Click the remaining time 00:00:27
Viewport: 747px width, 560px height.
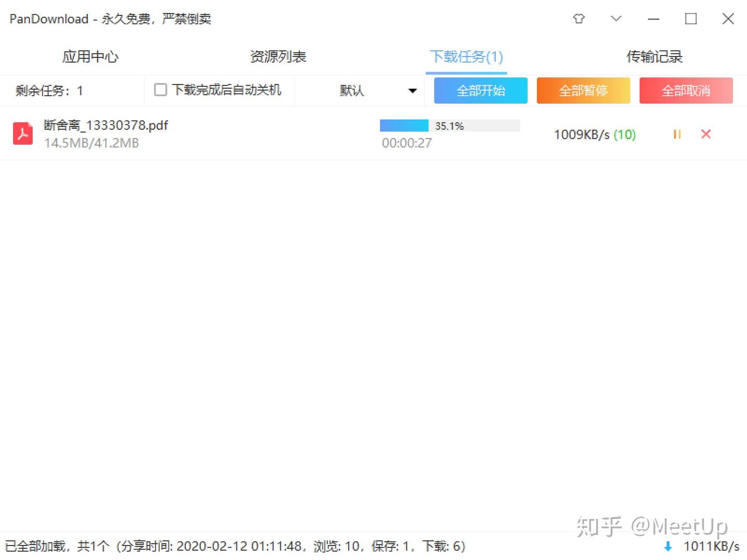click(407, 143)
